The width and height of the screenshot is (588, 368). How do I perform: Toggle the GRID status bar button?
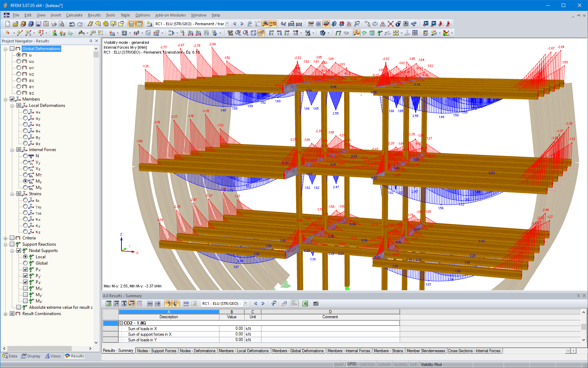[x=352, y=364]
